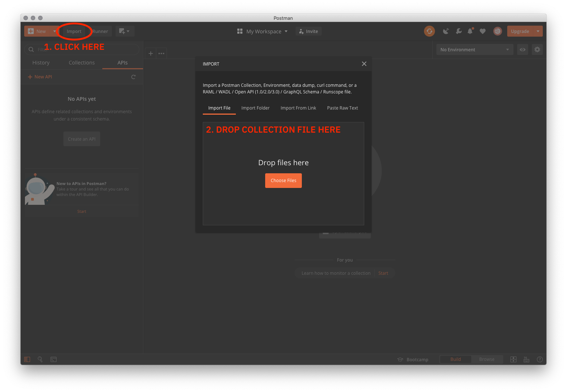Screen dimensions: 567x392
Task: Open the user avatar menu
Action: coord(497,31)
